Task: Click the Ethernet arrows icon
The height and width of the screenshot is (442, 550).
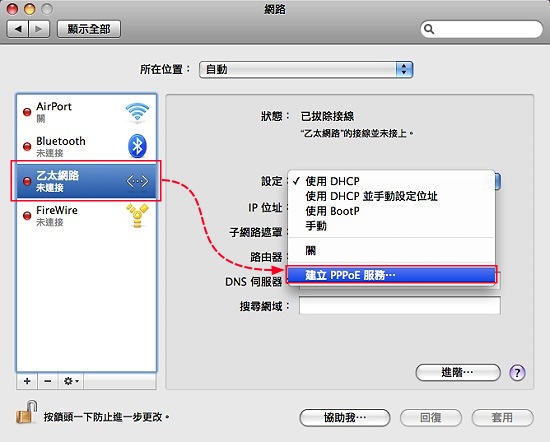Action: click(137, 181)
